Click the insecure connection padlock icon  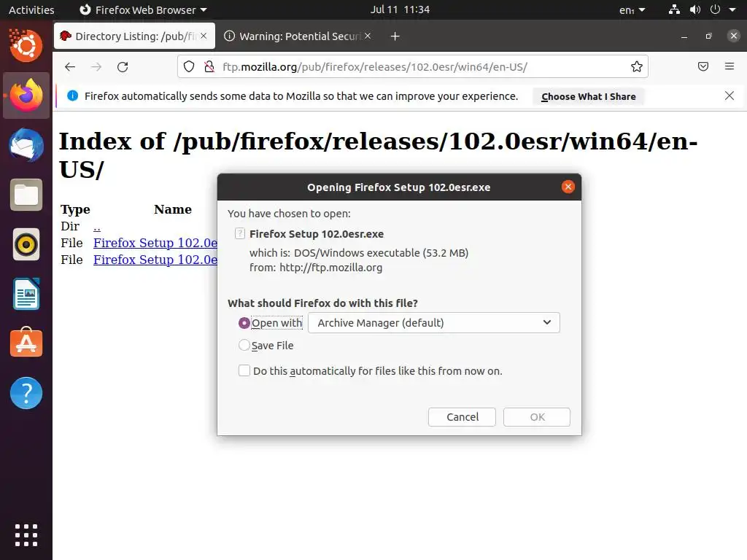pyautogui.click(x=209, y=66)
